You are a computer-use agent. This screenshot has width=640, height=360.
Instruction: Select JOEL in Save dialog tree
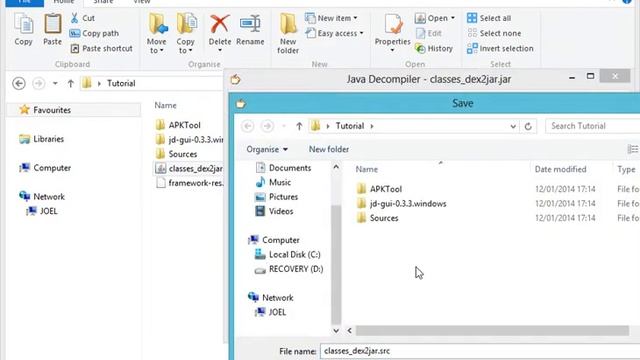[270, 312]
